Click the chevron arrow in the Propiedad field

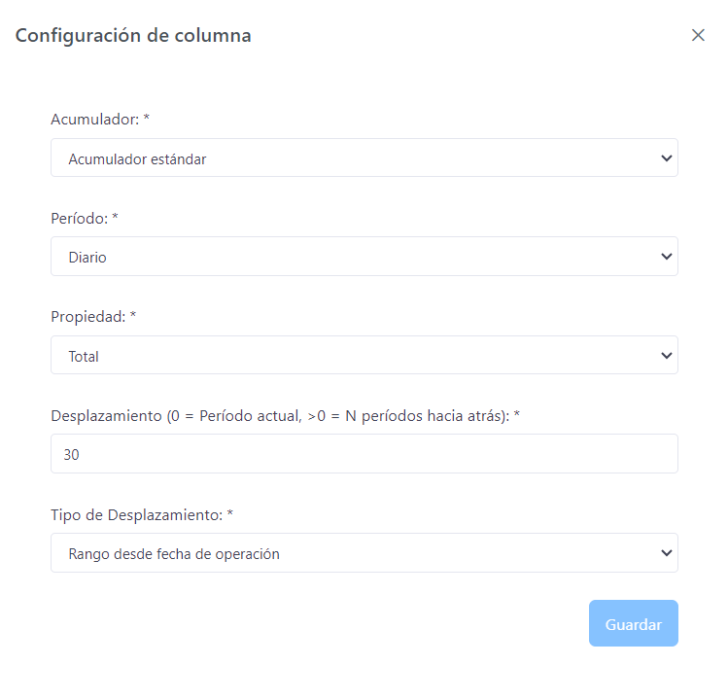[x=666, y=356]
